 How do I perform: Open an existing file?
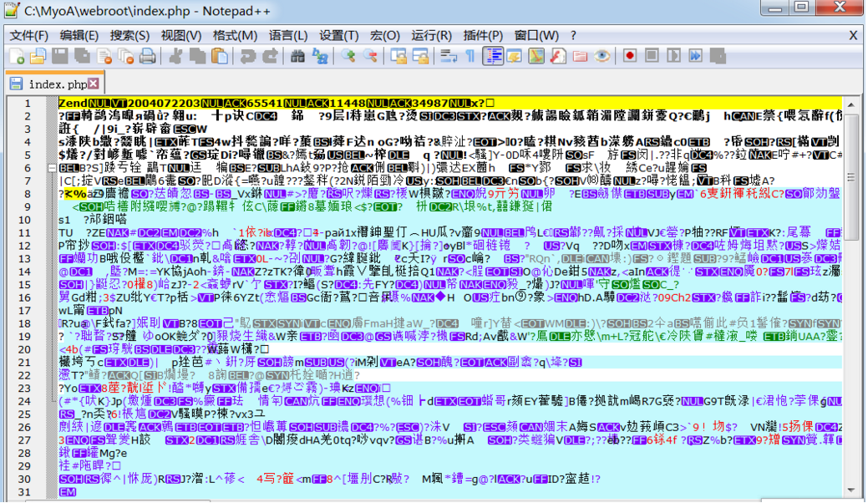pos(38,60)
